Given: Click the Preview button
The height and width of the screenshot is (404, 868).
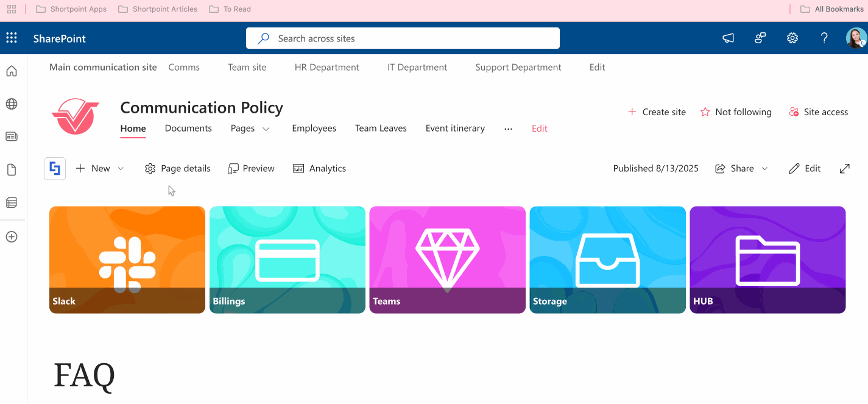Looking at the screenshot, I should [x=251, y=169].
